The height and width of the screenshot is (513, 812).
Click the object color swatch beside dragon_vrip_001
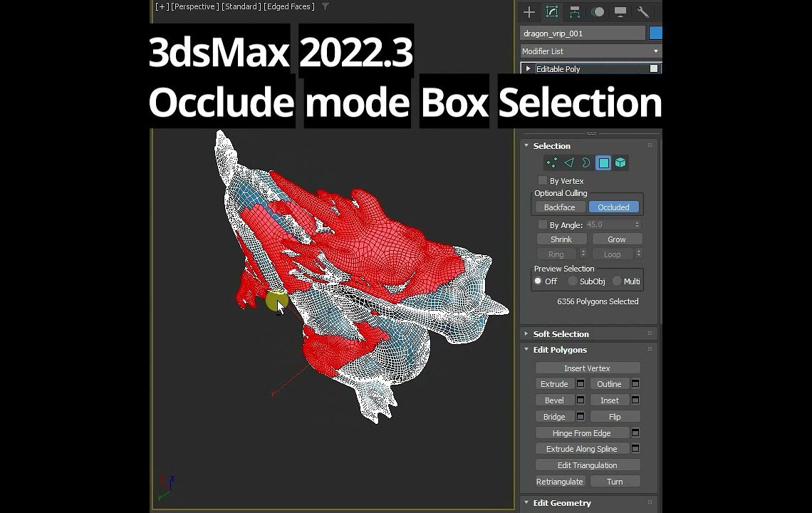tap(655, 32)
